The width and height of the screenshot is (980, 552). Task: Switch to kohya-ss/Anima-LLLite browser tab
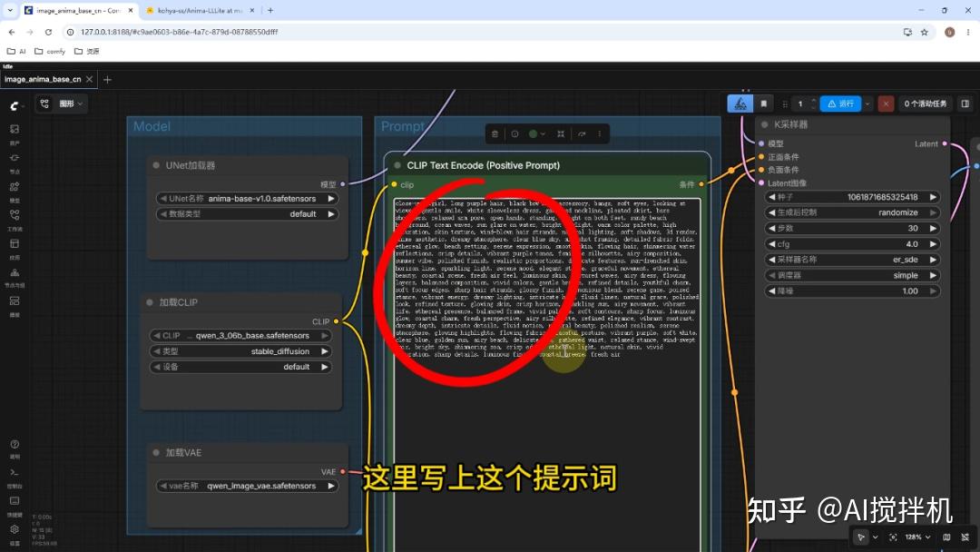[200, 11]
